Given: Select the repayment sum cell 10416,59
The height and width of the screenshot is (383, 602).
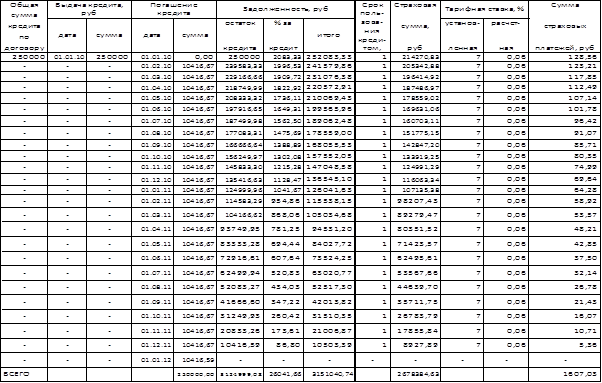Looking at the screenshot, I should pos(195,360).
